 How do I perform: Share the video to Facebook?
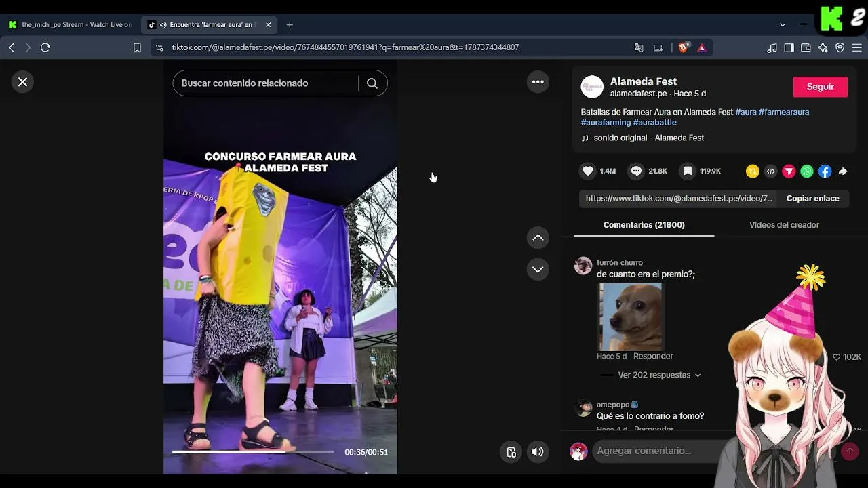825,171
